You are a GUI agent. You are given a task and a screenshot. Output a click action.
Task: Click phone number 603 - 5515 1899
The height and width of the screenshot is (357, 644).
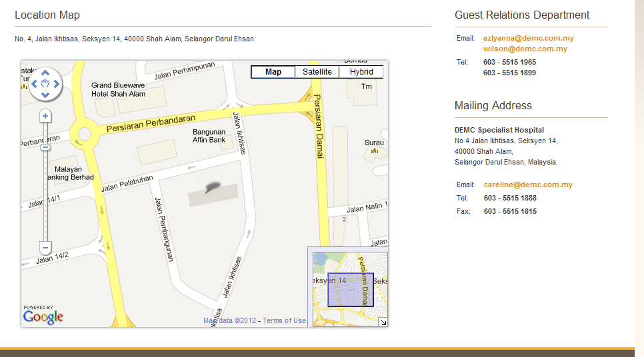(509, 73)
